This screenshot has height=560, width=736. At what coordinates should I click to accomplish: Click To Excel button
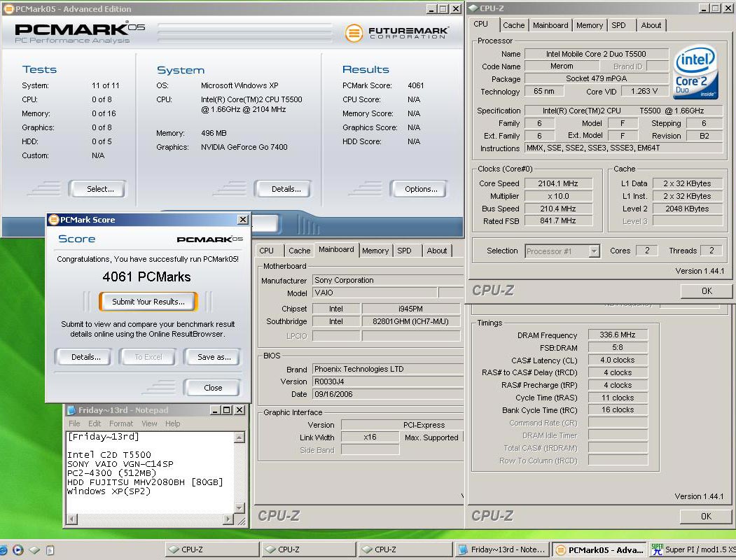click(x=148, y=357)
